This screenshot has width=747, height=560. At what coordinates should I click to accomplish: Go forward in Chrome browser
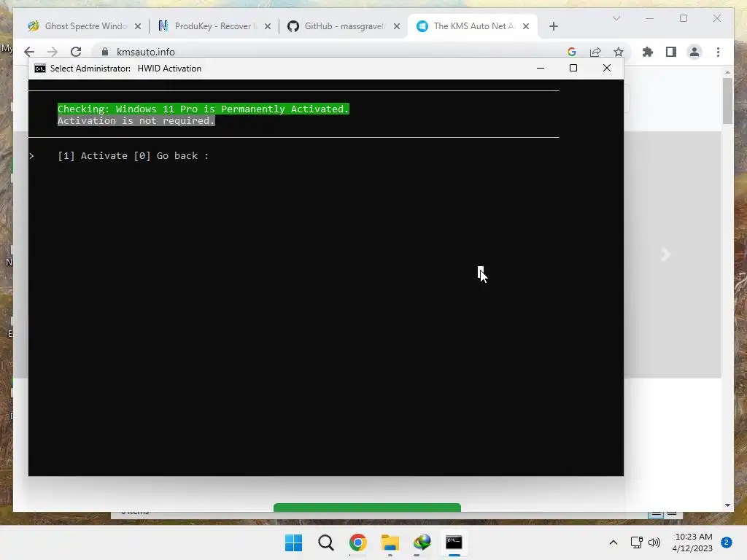52,52
